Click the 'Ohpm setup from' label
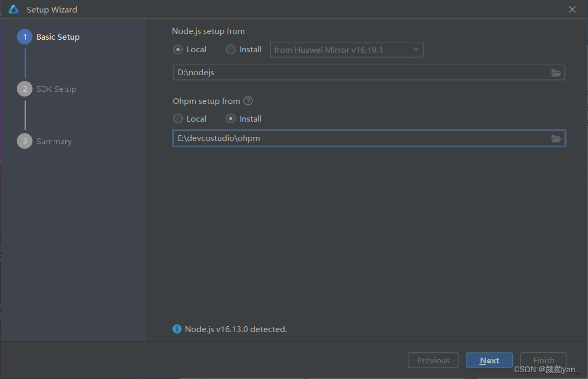The height and width of the screenshot is (379, 588). [206, 101]
